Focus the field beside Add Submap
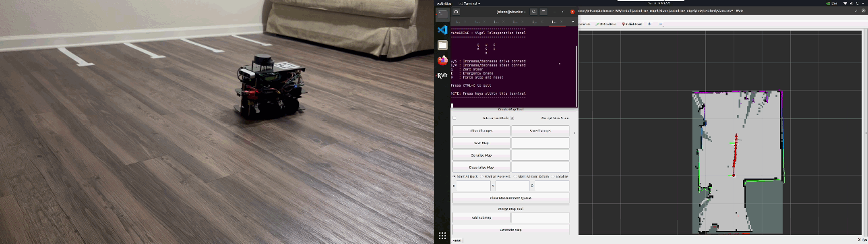This screenshot has height=244, width=868. (540, 218)
